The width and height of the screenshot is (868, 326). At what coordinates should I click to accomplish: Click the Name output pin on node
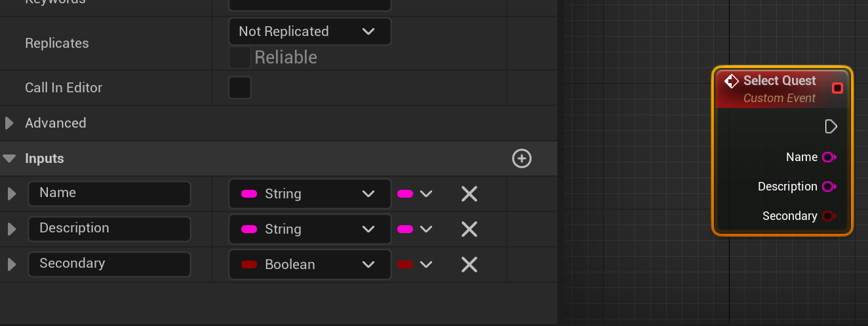[829, 157]
